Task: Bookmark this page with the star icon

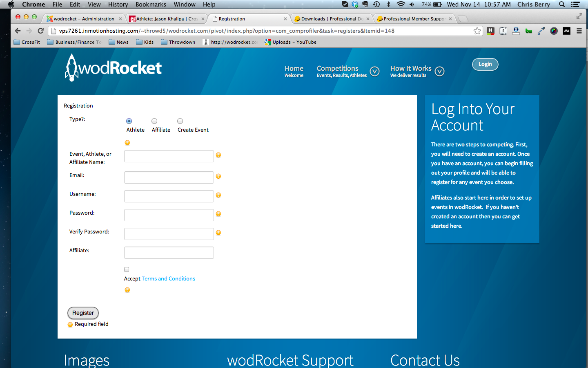Action: pos(477,31)
